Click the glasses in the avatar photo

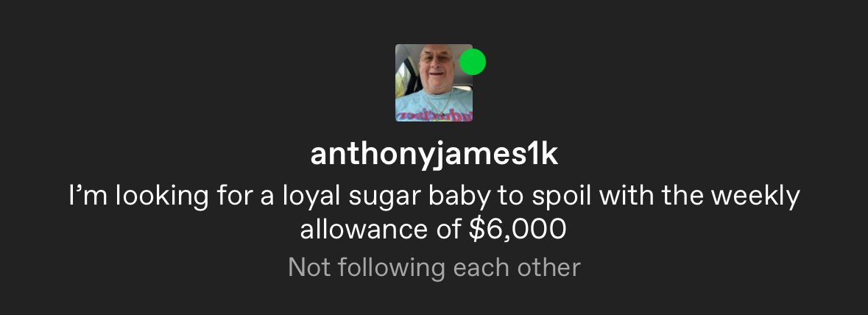[x=436, y=59]
